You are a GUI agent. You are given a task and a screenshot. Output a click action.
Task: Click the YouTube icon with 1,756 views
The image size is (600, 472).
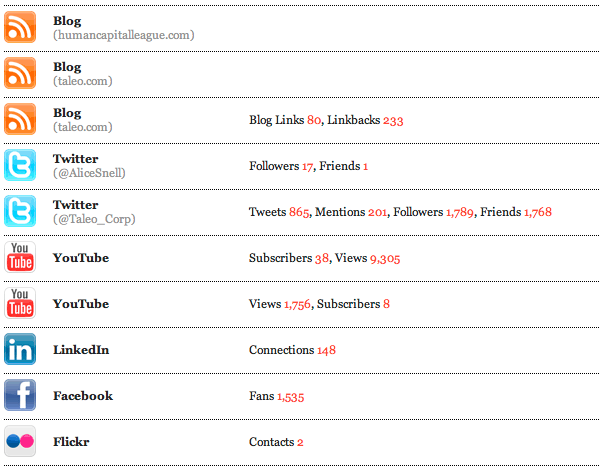[x=20, y=303]
